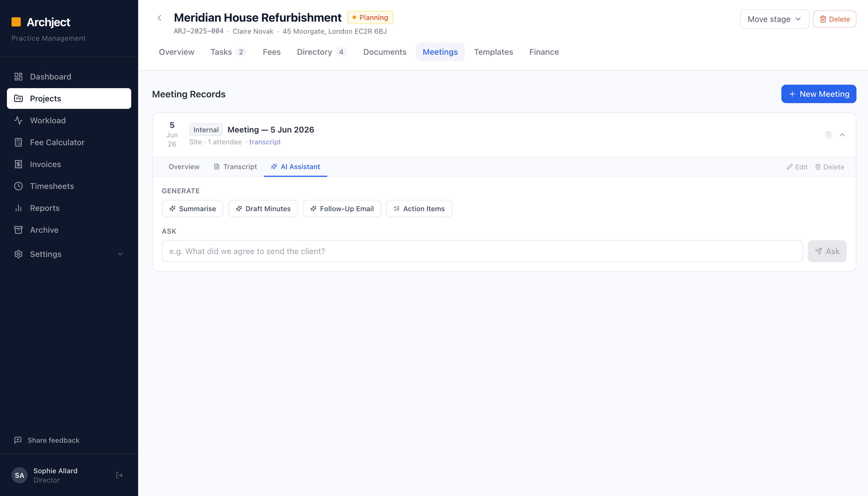The width and height of the screenshot is (868, 496).
Task: Switch to the Documents project tab
Action: click(385, 52)
